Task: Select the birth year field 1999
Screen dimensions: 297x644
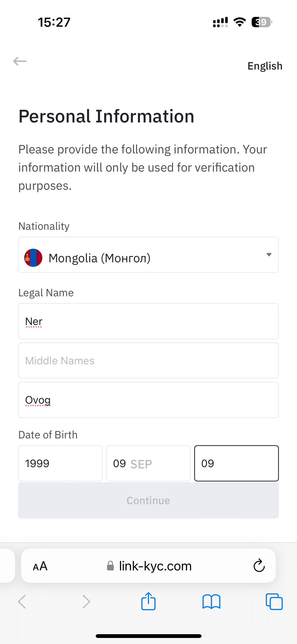Action: click(x=60, y=463)
